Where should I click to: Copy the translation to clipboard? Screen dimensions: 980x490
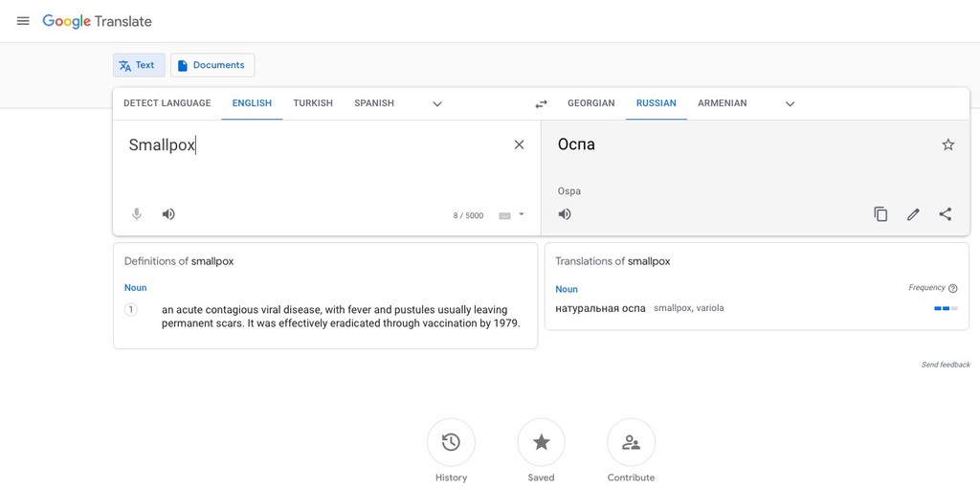tap(880, 214)
